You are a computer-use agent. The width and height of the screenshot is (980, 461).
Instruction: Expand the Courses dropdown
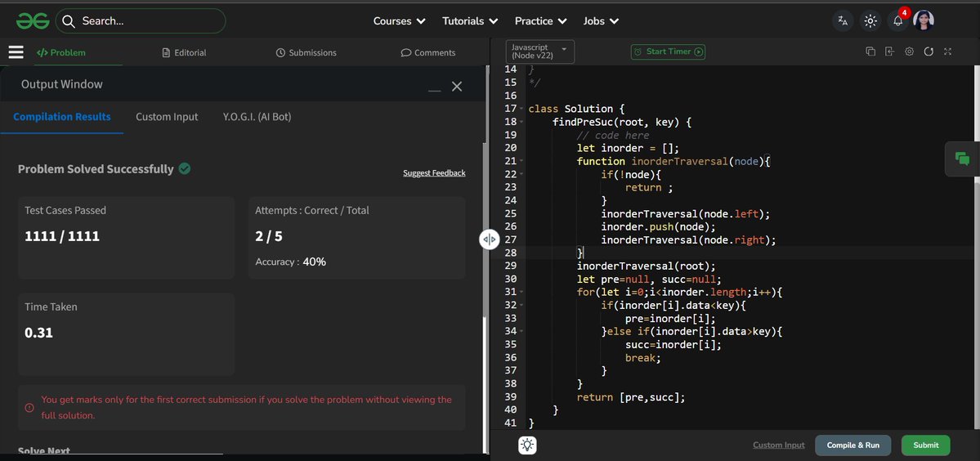tap(400, 20)
